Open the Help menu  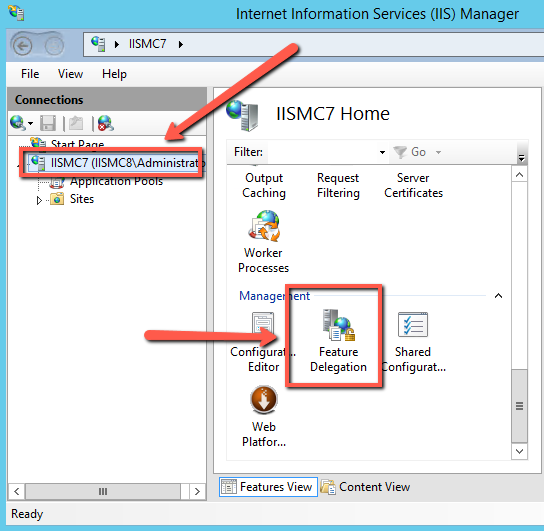114,74
